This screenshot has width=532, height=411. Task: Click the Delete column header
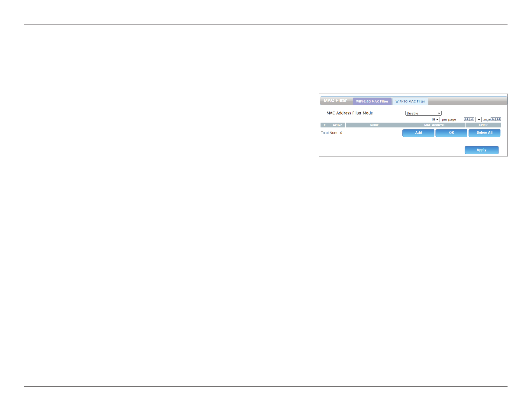coord(483,125)
